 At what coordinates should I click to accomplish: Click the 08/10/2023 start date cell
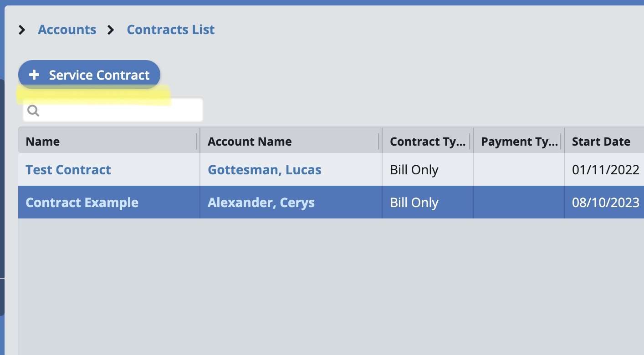605,203
